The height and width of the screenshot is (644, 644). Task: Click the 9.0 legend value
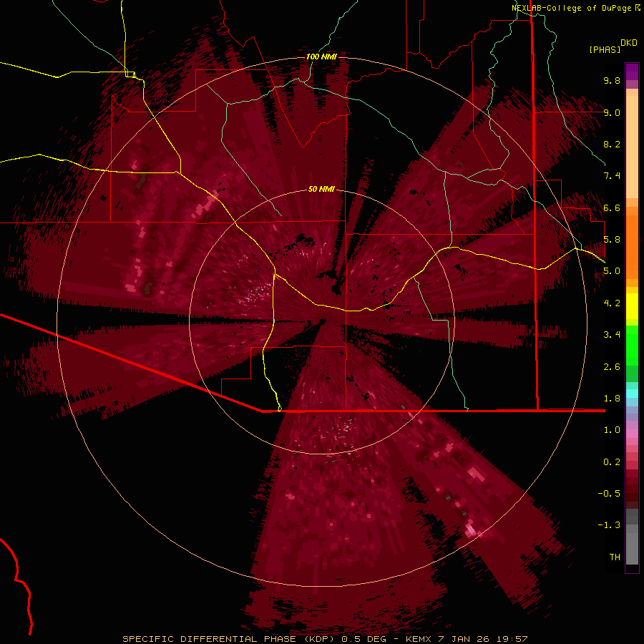point(612,112)
